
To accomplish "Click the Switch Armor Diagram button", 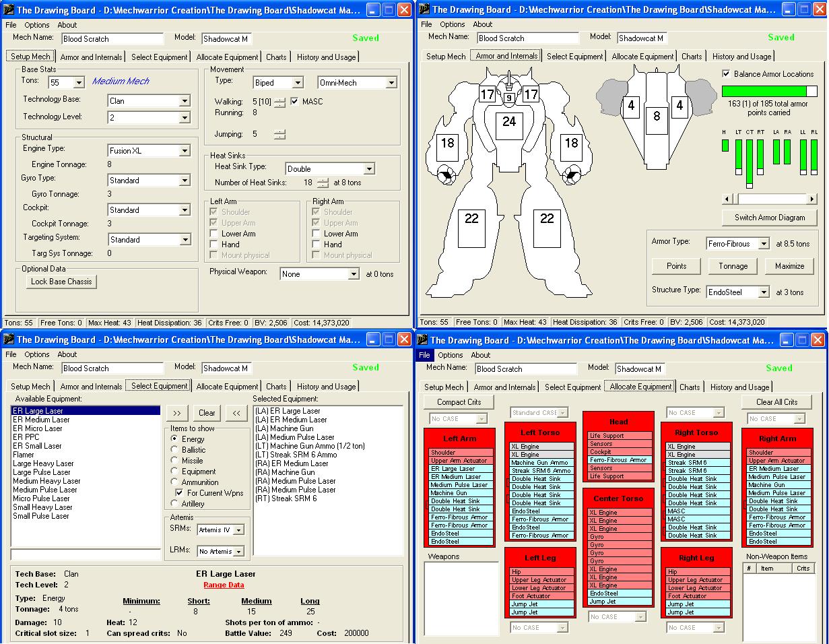I will tap(770, 218).
